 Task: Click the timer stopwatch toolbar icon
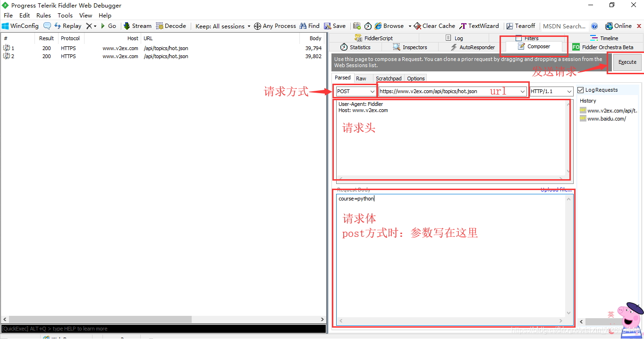(x=368, y=26)
